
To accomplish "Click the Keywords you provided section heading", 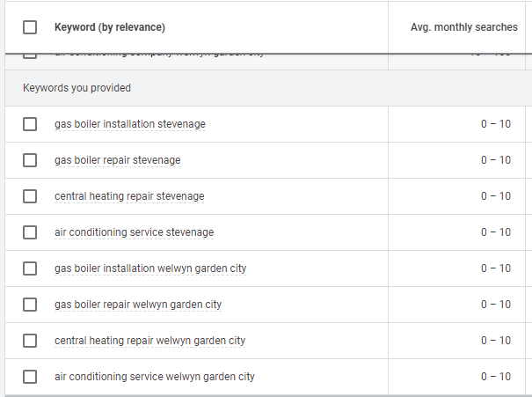I will pos(77,88).
